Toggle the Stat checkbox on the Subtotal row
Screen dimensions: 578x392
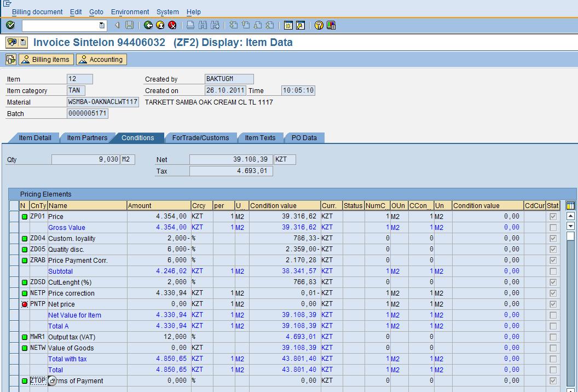click(553, 272)
